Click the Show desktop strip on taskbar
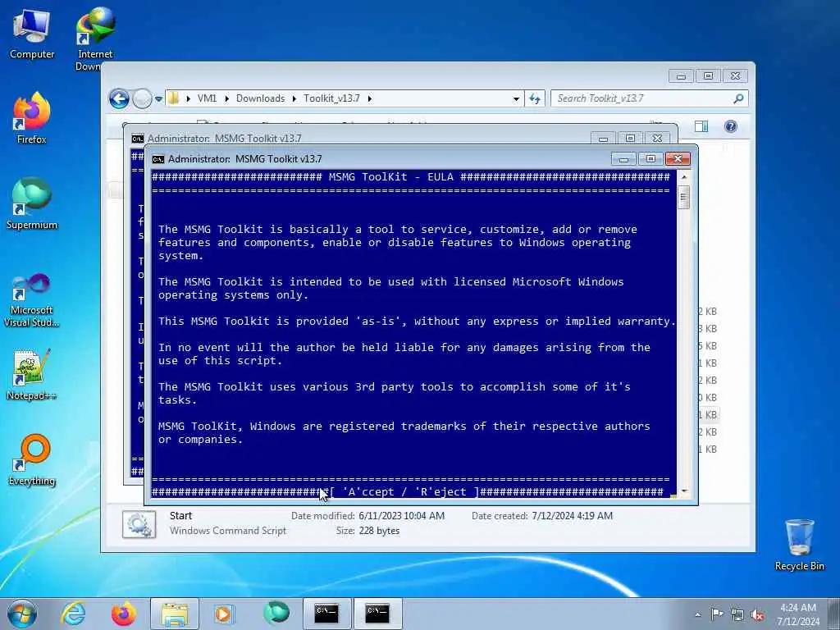The height and width of the screenshot is (630, 840). coord(834,614)
